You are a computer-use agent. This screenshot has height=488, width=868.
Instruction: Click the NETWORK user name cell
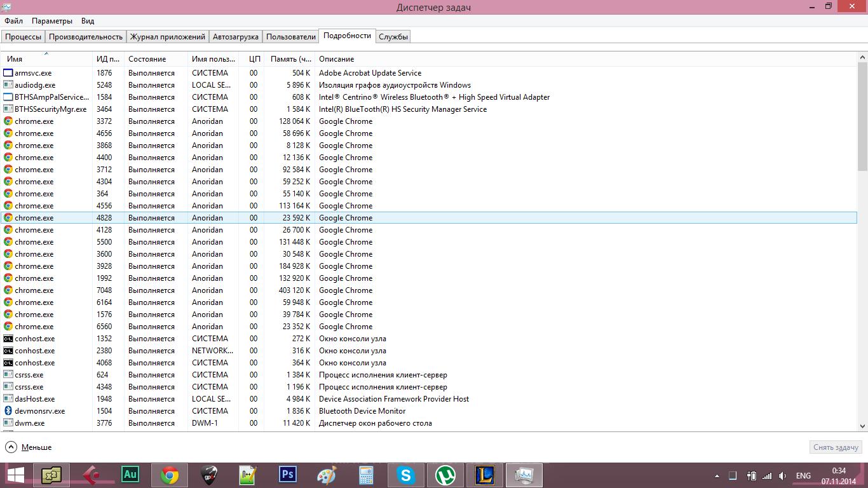point(212,351)
